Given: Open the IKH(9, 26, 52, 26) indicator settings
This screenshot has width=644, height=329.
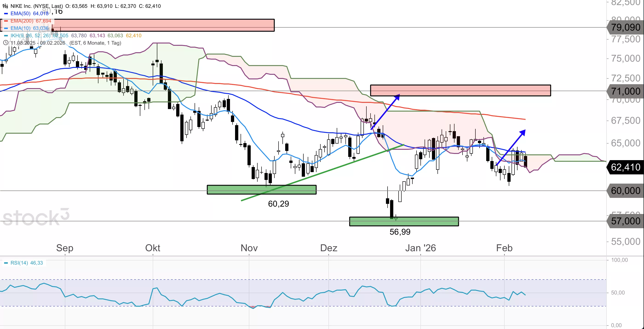Looking at the screenshot, I should coord(30,35).
